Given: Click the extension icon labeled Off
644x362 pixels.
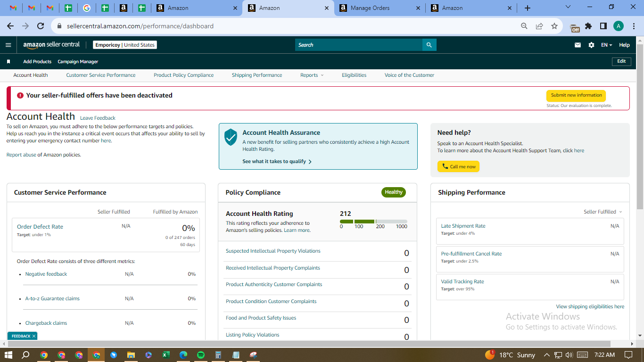Looking at the screenshot, I should click(x=575, y=27).
